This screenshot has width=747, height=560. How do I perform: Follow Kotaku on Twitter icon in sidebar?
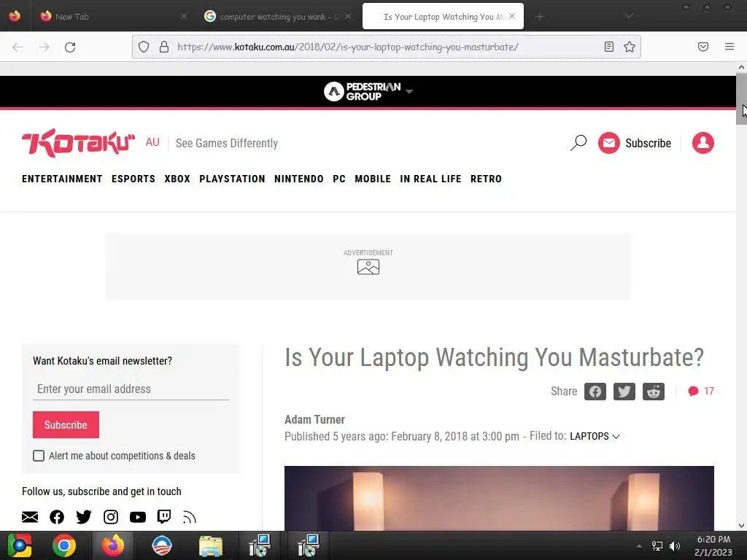pyautogui.click(x=84, y=517)
